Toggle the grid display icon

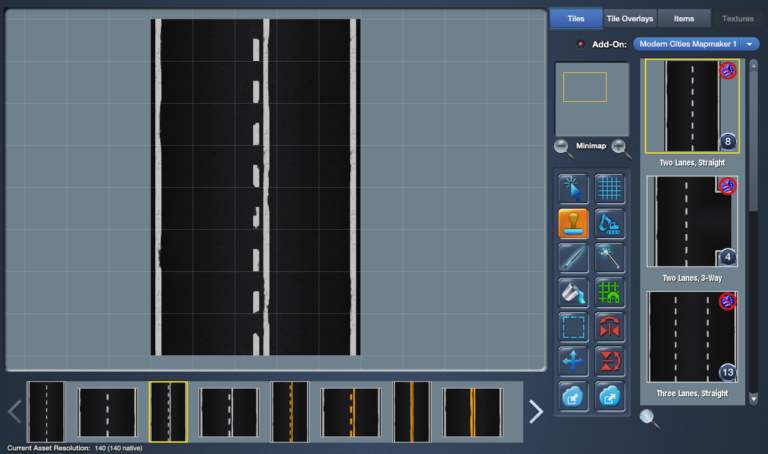(609, 188)
